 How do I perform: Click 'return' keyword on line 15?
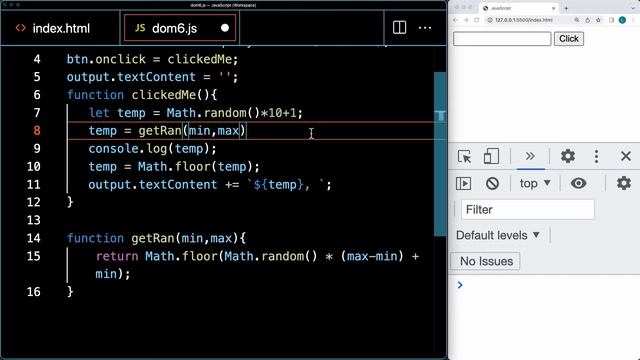pyautogui.click(x=117, y=256)
